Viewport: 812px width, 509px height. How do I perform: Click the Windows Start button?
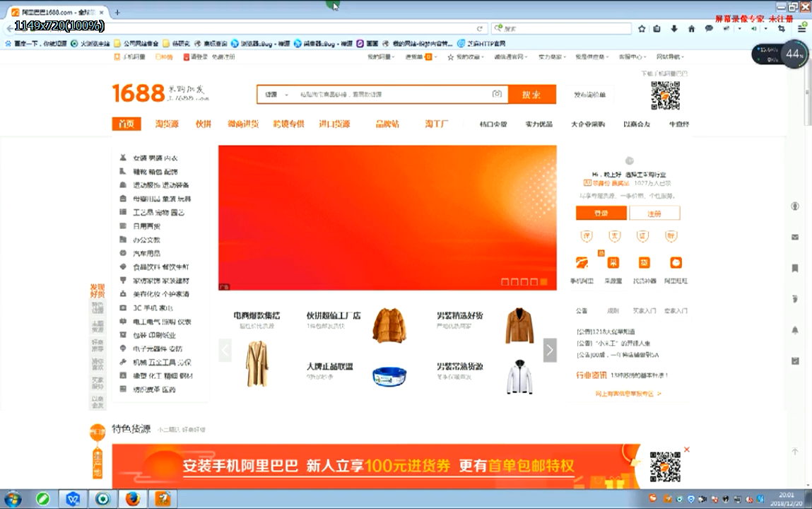(x=13, y=499)
